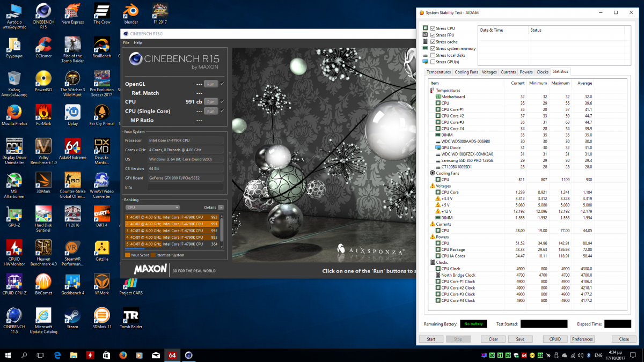The height and width of the screenshot is (362, 644).
Task: Uncheck the Stress cache option
Action: [433, 41]
